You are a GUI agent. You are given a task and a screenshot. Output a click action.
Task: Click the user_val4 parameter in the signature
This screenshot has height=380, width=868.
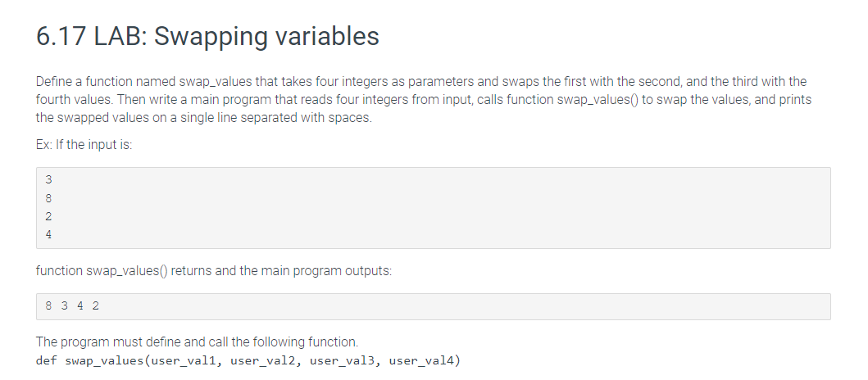click(422, 361)
